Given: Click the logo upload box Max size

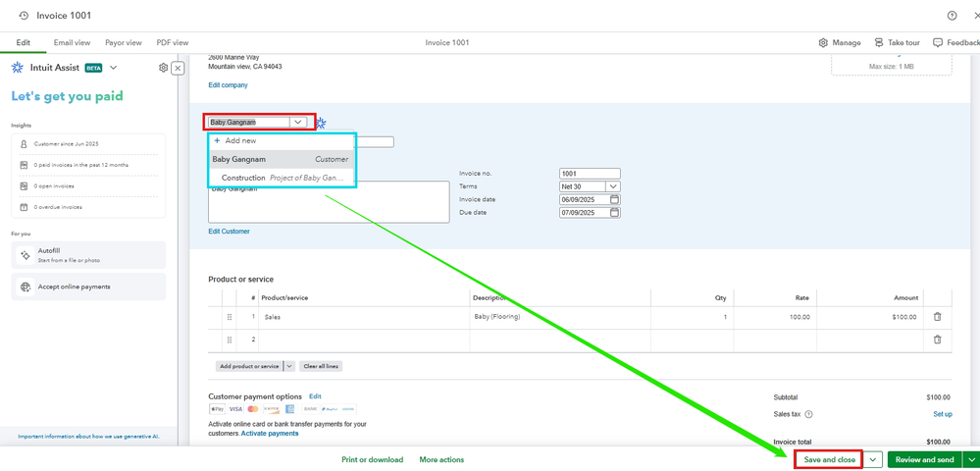Looking at the screenshot, I should [x=892, y=65].
